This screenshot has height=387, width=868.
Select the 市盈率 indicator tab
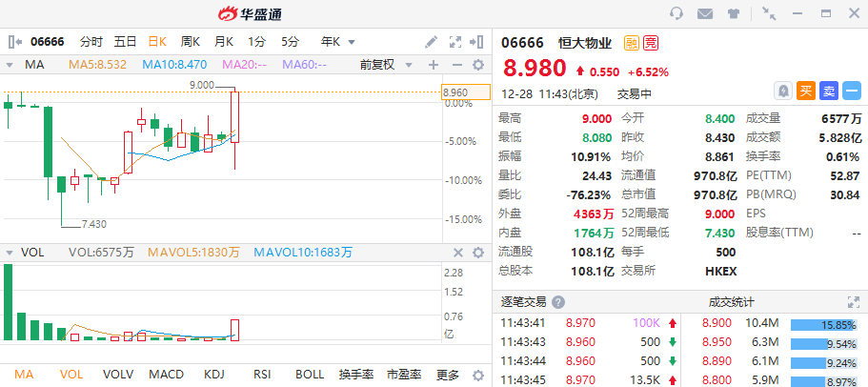pos(404,375)
